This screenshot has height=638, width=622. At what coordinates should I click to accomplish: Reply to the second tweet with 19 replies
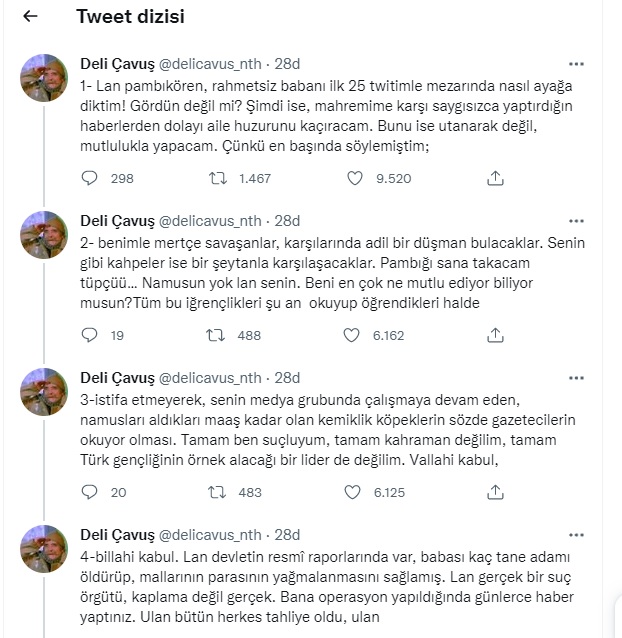point(90,336)
